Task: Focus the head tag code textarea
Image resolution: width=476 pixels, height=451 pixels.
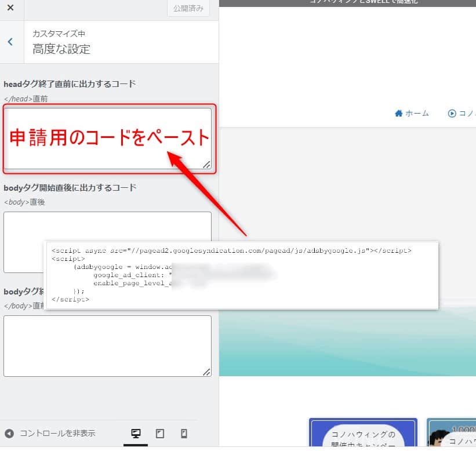Action: [107, 139]
